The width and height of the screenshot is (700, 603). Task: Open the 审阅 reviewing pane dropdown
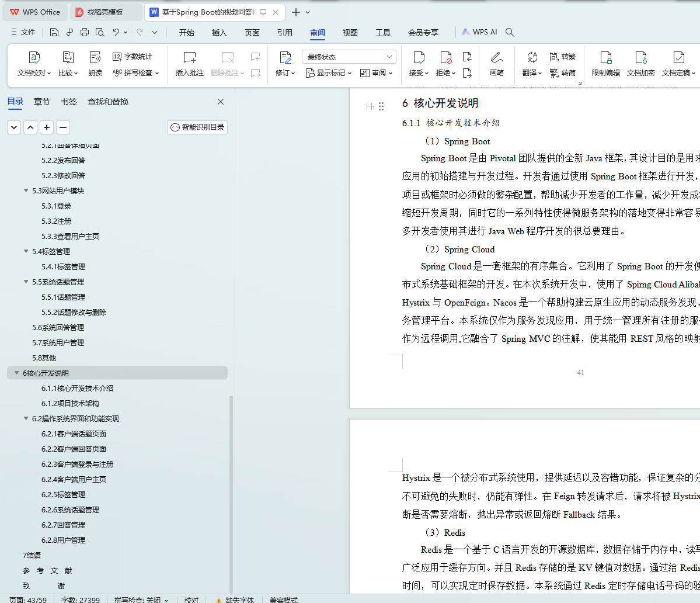[376, 73]
